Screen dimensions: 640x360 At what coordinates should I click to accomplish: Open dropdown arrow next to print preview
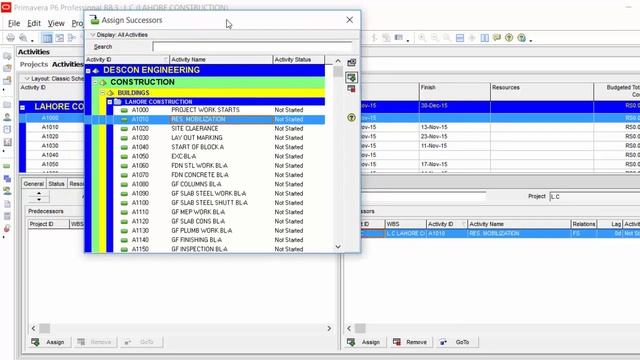coord(32,40)
